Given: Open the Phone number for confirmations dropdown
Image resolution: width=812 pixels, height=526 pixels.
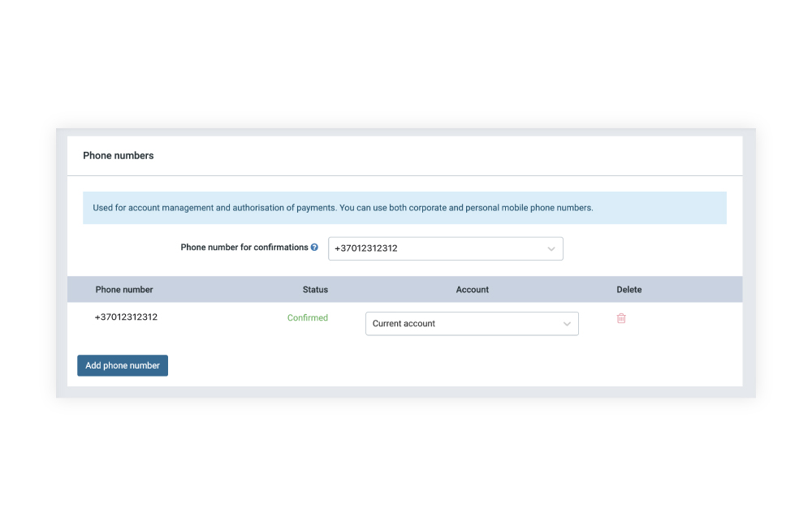Looking at the screenshot, I should [x=445, y=248].
